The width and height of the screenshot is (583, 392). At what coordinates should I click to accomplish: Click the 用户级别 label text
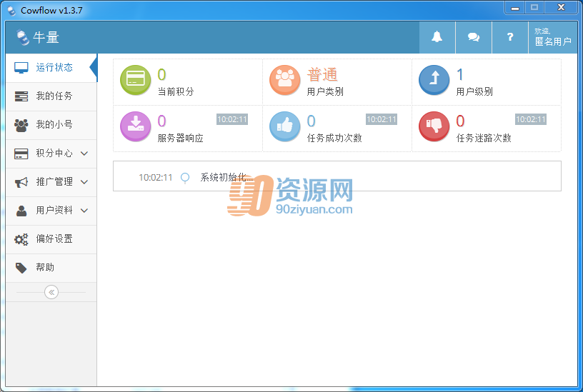474,91
